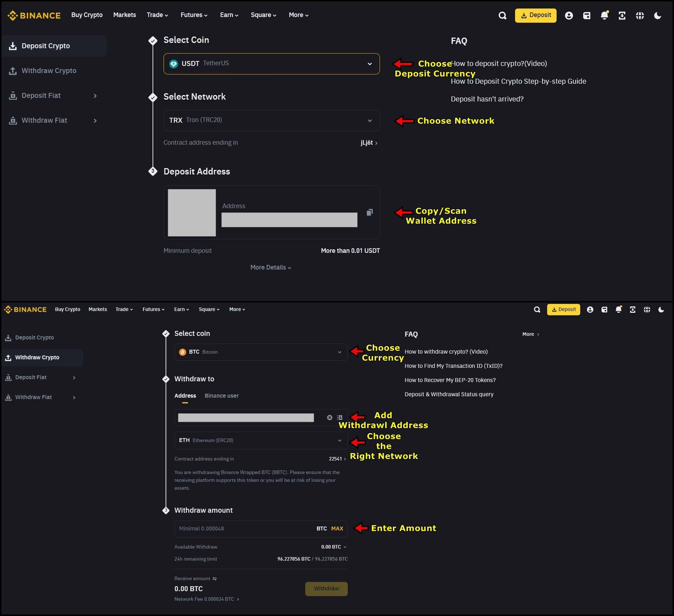Open contract address ending in jLj6t
Viewport: 674px width, 616px height.
coord(369,143)
